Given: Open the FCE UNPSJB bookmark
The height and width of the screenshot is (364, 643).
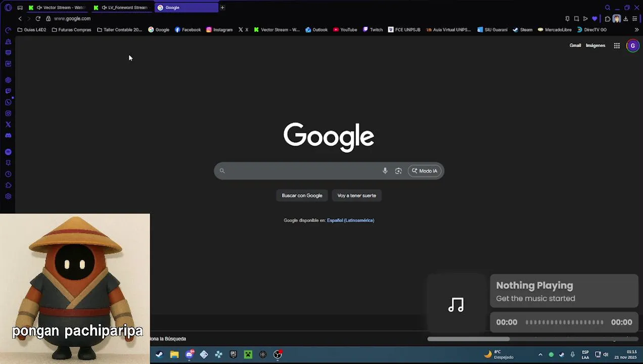Looking at the screenshot, I should [404, 30].
